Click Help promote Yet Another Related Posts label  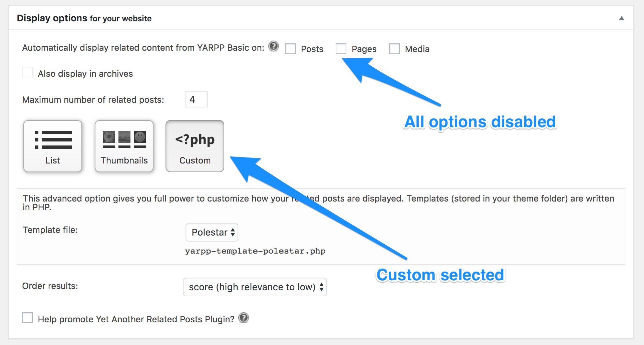pos(136,319)
